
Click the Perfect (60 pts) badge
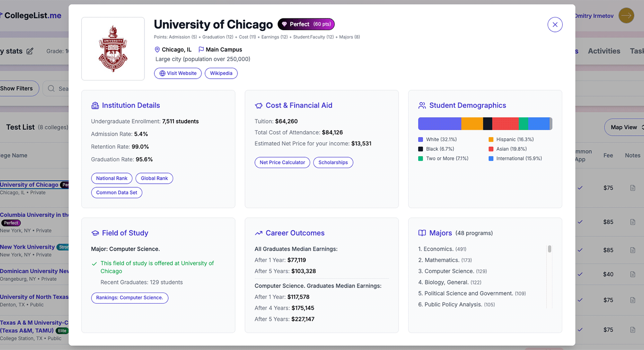click(306, 24)
